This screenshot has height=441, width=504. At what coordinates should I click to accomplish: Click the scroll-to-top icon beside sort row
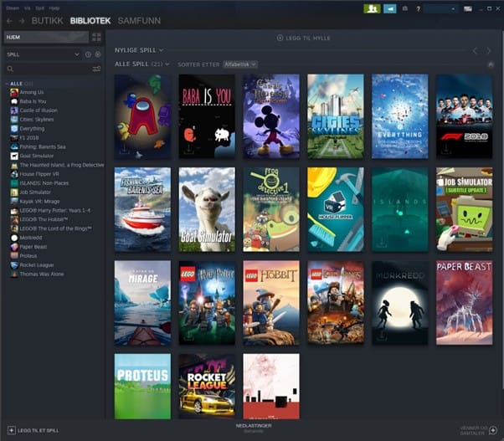(x=491, y=64)
